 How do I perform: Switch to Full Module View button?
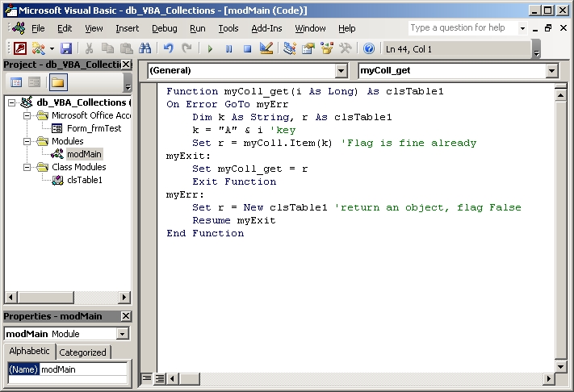(159, 378)
